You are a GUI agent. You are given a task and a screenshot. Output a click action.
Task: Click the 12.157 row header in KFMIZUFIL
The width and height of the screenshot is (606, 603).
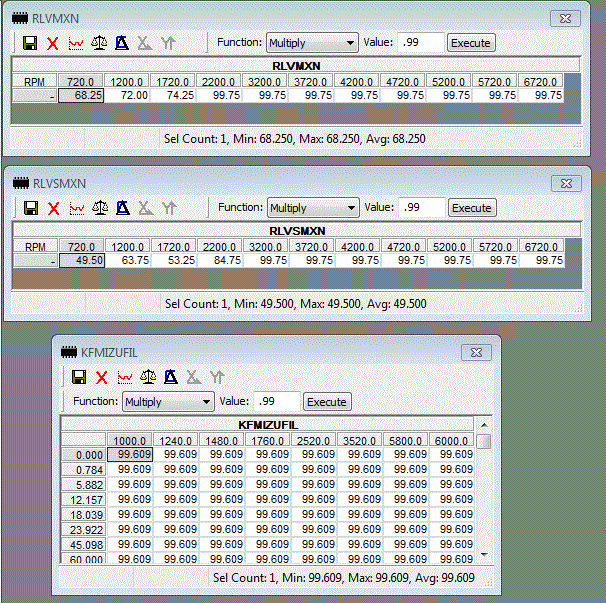pos(83,500)
